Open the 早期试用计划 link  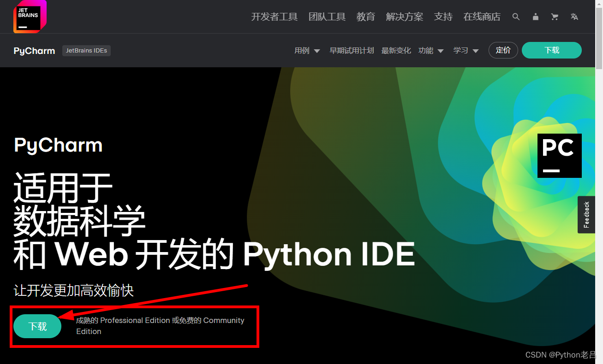click(352, 51)
